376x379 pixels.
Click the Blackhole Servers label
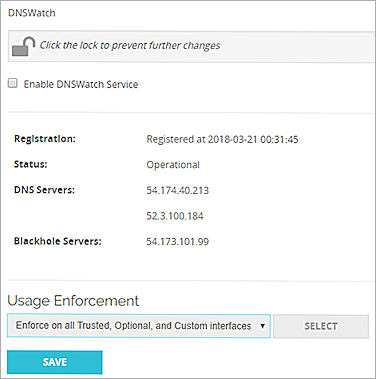click(58, 241)
